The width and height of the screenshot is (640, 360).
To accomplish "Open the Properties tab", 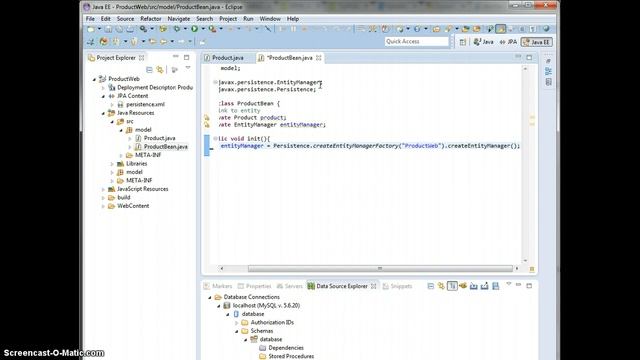I will pos(254,286).
